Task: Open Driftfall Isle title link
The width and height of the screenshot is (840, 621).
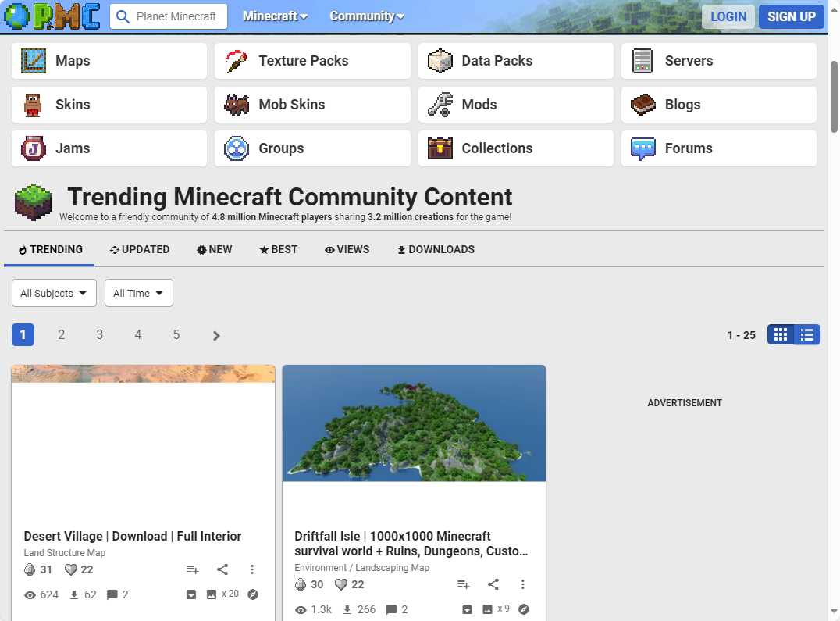Action: pos(411,544)
